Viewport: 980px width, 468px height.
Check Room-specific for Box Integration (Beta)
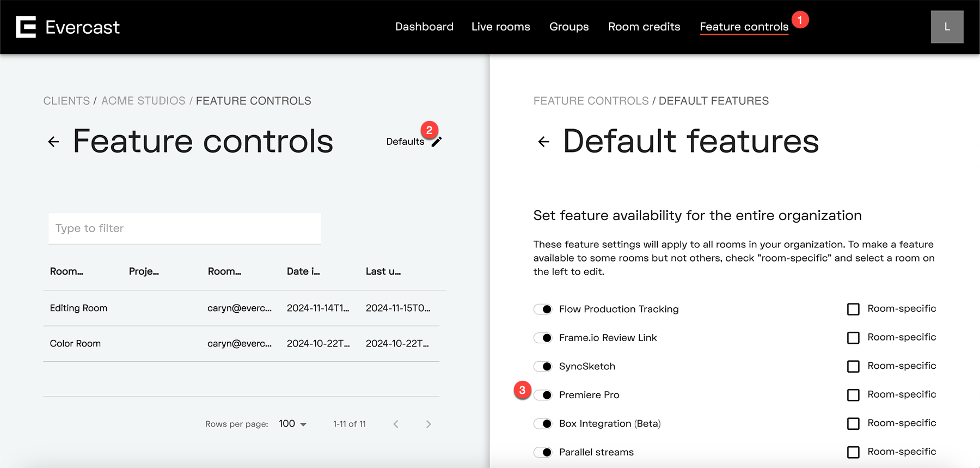pyautogui.click(x=853, y=424)
